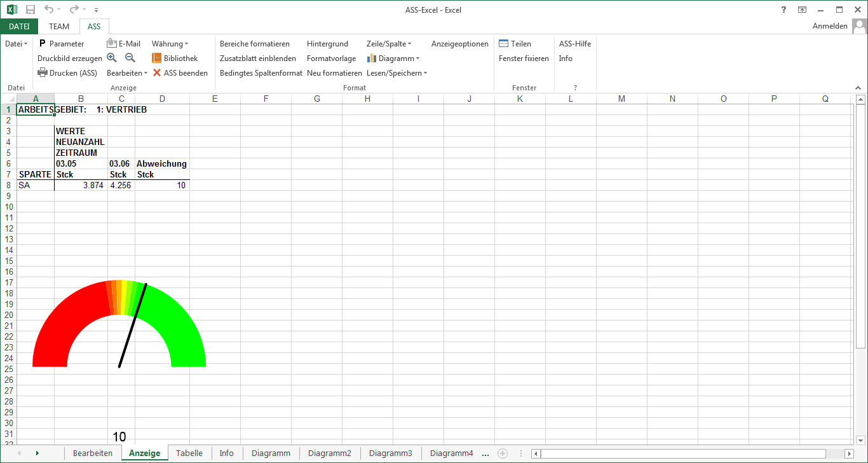Screen dimensions: 868x463
Task: Open the Zeile/Spalte dropdown
Action: point(389,44)
